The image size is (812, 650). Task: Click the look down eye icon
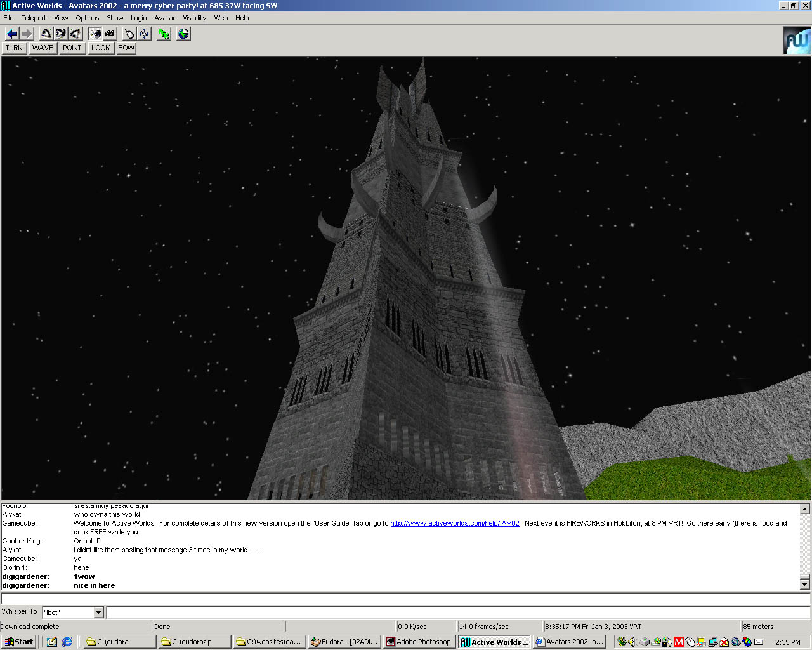pyautogui.click(x=75, y=34)
